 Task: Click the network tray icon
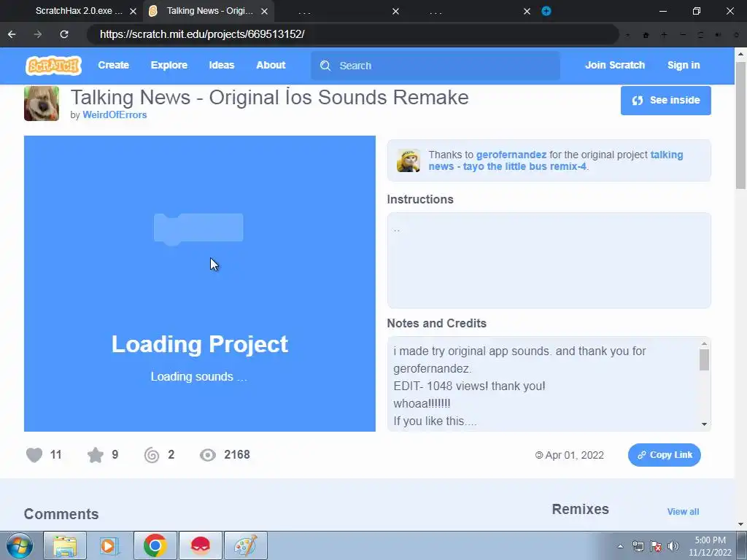tap(638, 546)
